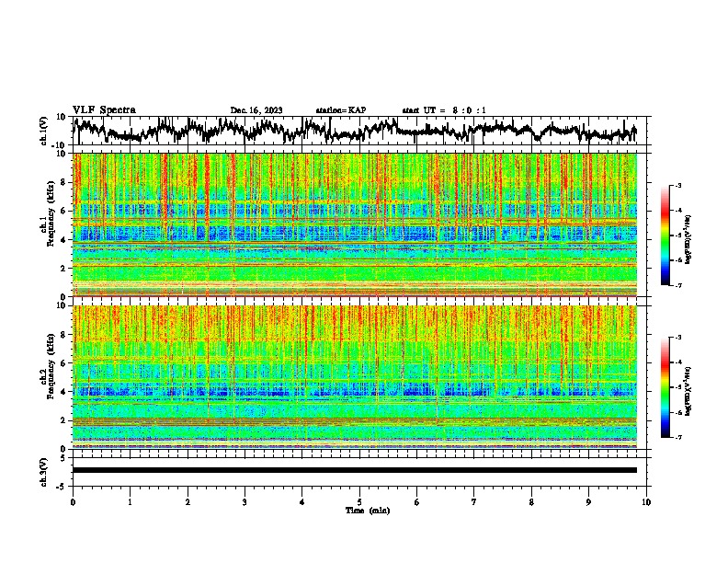728x563 pixels.
Task: Click the "4" kHz tick of ch.2 spectrogram
Action: [x=64, y=392]
